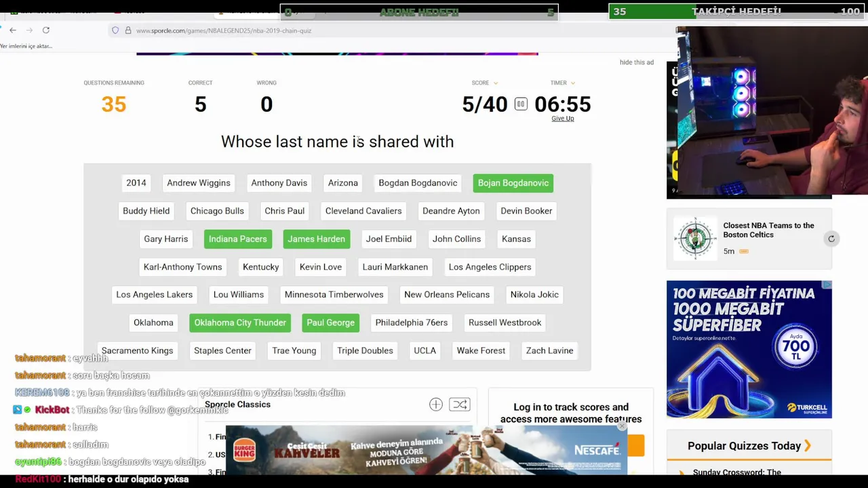Select Joel Embiid answer
The width and height of the screenshot is (868, 488).
coord(389,239)
